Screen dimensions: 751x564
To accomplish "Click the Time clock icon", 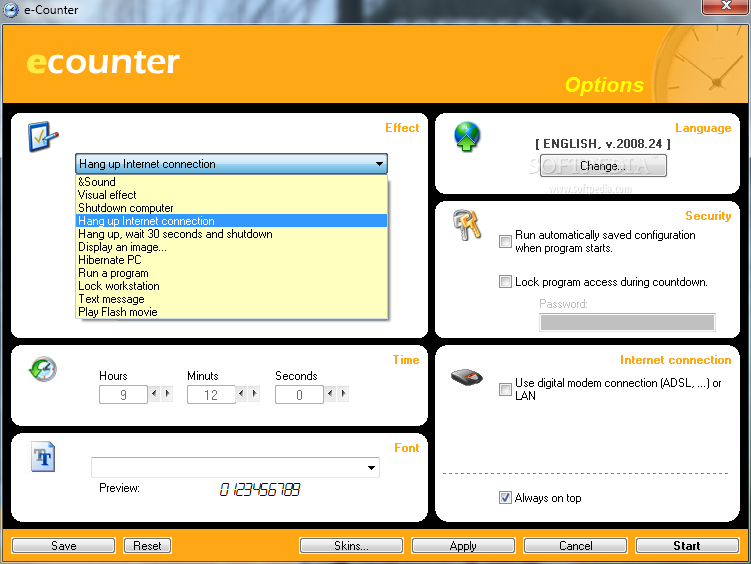I will pos(43,369).
